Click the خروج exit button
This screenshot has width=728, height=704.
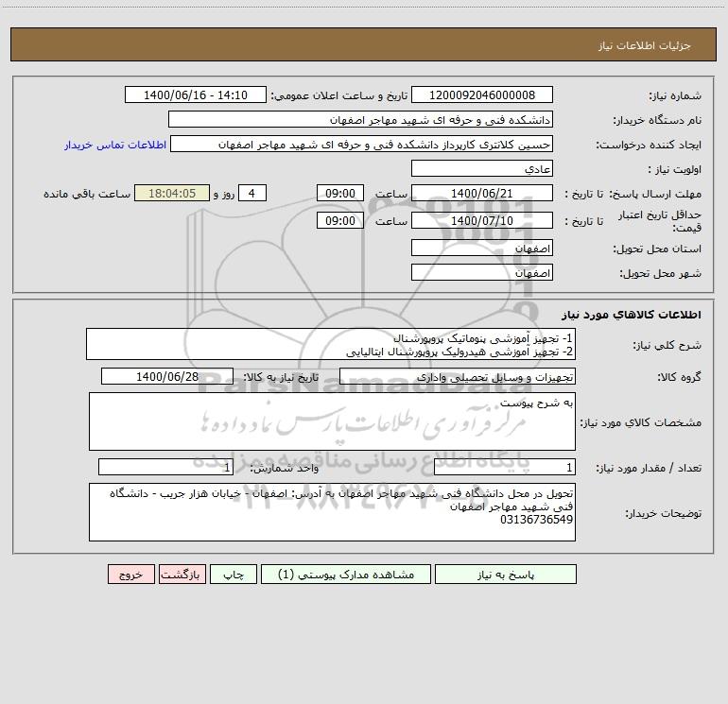pyautogui.click(x=130, y=574)
